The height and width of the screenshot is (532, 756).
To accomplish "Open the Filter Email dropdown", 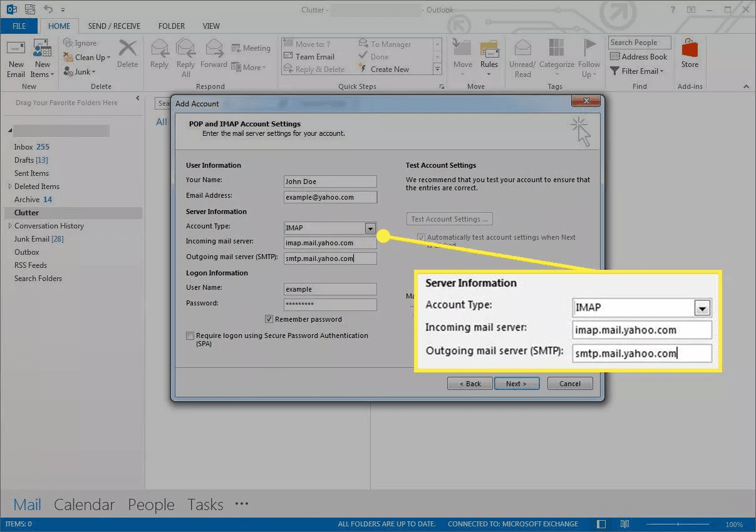I will click(636, 71).
